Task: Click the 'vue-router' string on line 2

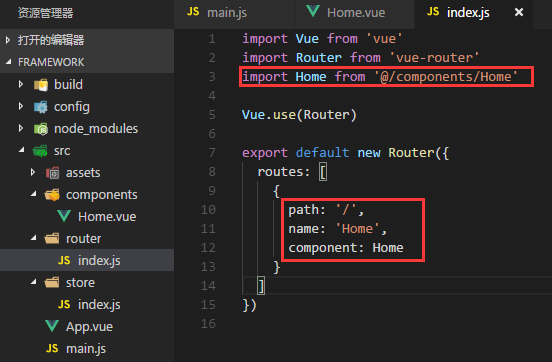Action: (x=434, y=57)
